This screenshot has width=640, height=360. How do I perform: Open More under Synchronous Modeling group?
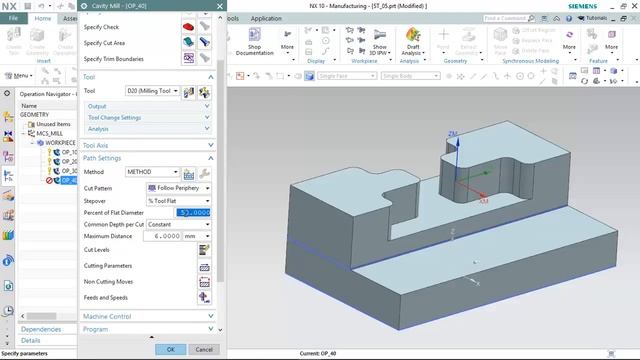coord(569,41)
